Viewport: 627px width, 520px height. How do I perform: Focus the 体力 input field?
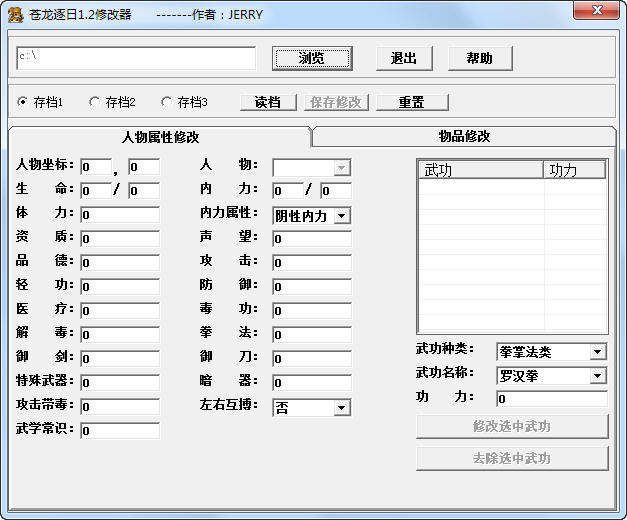120,215
